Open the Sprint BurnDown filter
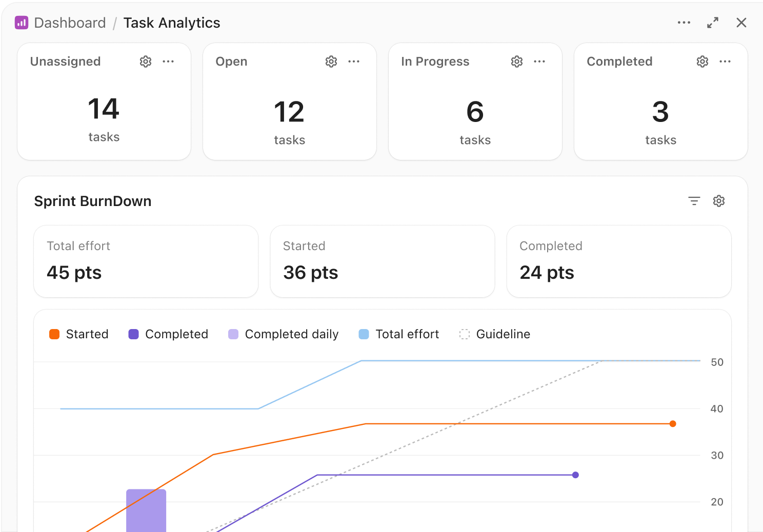This screenshot has height=532, width=763. (x=694, y=201)
